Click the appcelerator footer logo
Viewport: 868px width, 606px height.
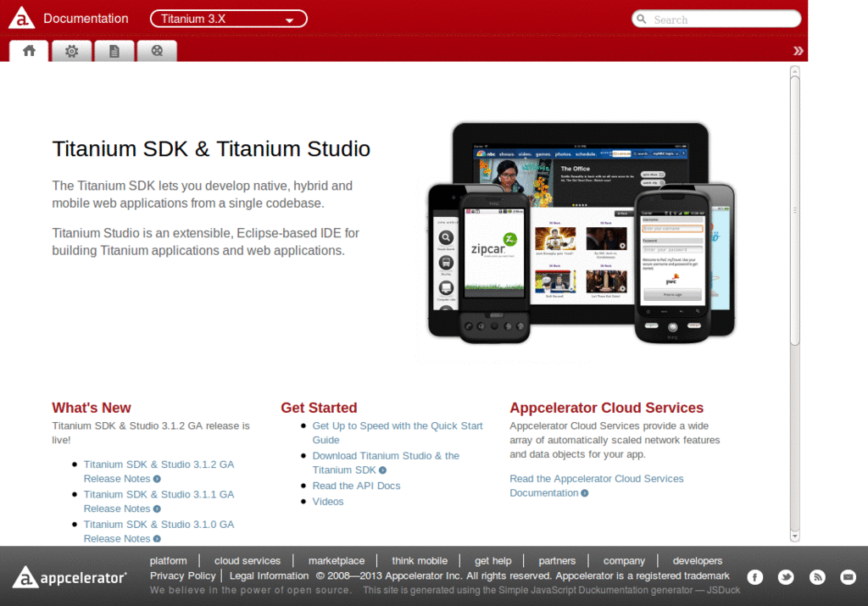tap(70, 577)
